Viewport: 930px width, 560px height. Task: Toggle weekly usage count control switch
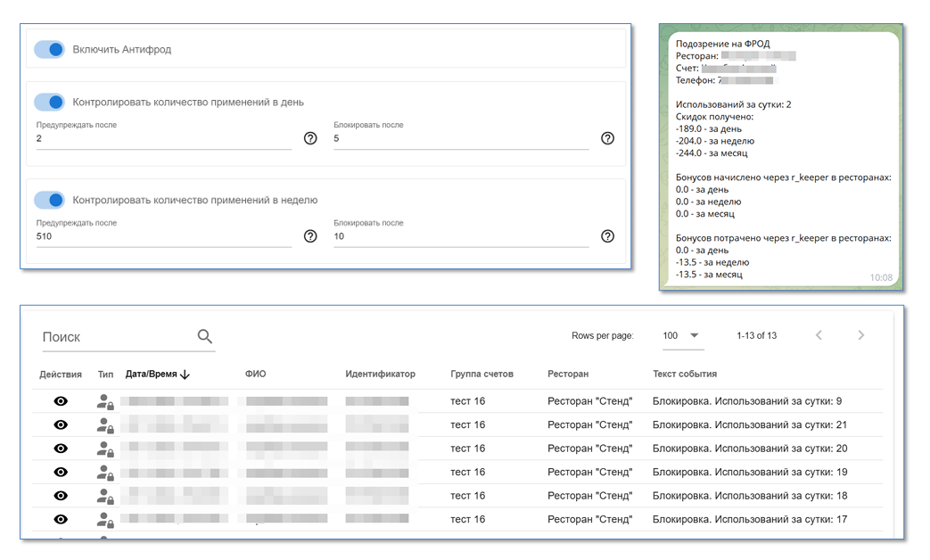click(x=49, y=201)
